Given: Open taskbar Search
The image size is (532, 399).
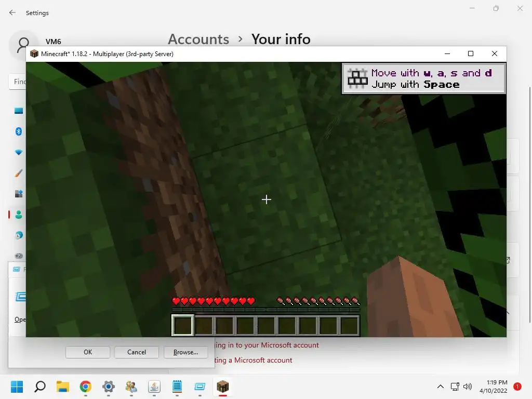Looking at the screenshot, I should point(40,387).
